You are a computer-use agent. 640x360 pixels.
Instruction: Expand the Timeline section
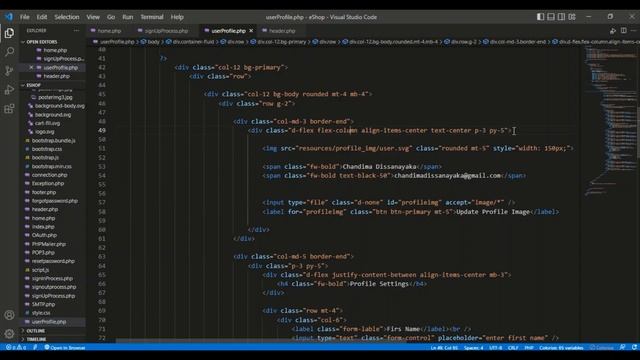click(x=36, y=339)
